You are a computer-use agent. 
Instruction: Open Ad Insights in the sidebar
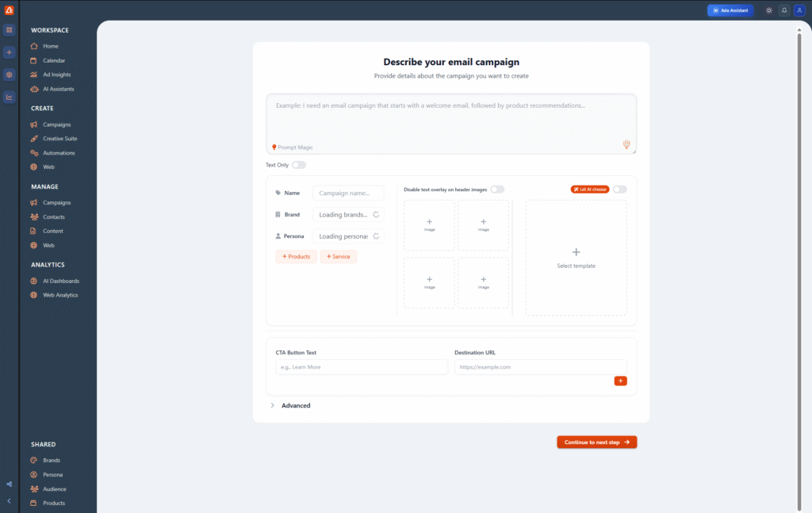[56, 75]
